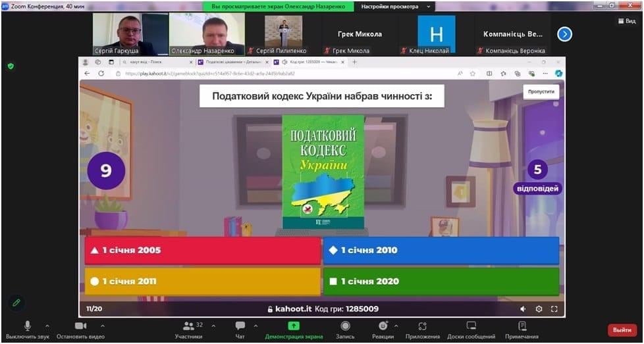Viewport: 644px width, 344px height.
Task: Open Доски сообщений whiteboards
Action: (471, 326)
